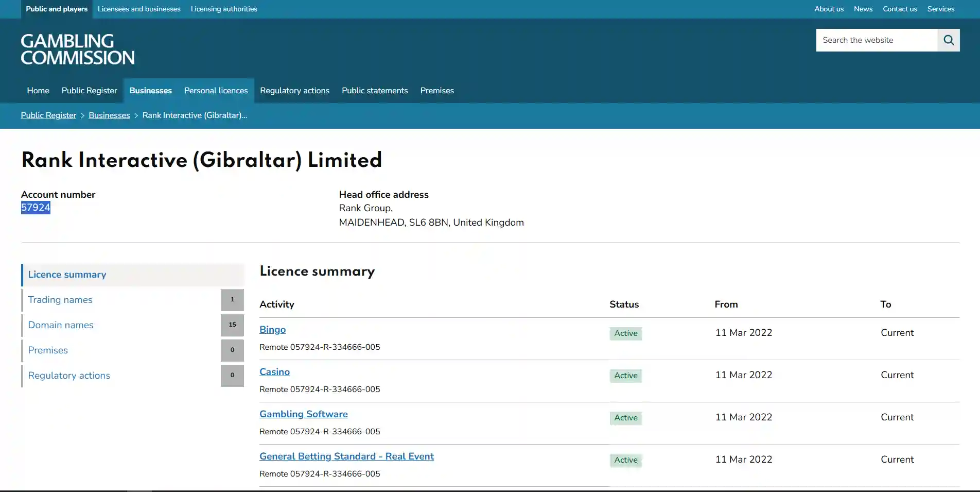Viewport: 980px width, 492px height.
Task: Click the highlighted account number 57924
Action: click(x=36, y=208)
